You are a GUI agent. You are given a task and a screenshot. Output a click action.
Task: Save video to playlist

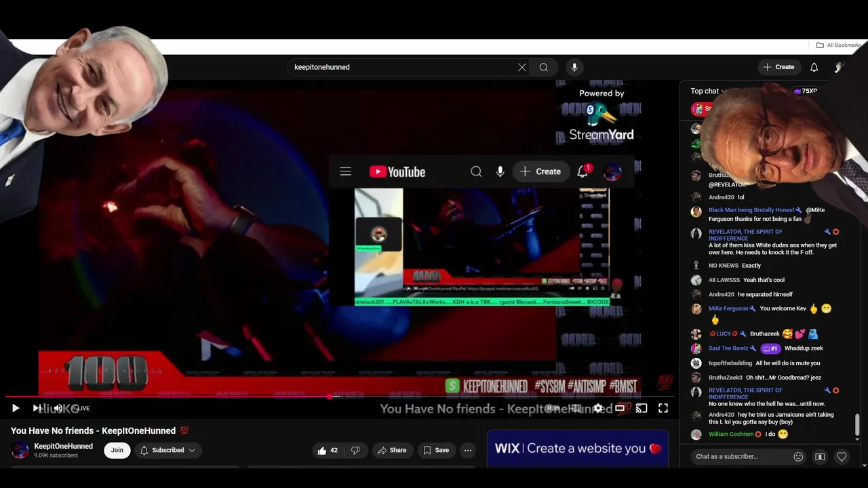436,450
